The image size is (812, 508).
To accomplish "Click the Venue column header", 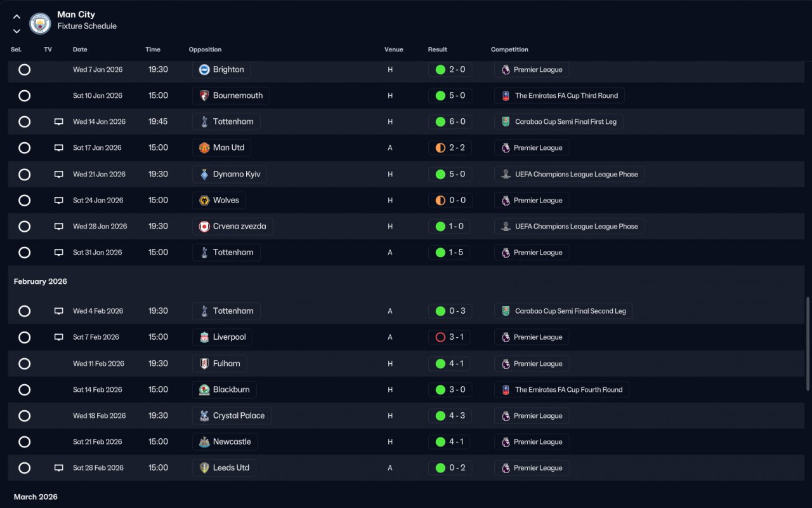I will [x=393, y=50].
